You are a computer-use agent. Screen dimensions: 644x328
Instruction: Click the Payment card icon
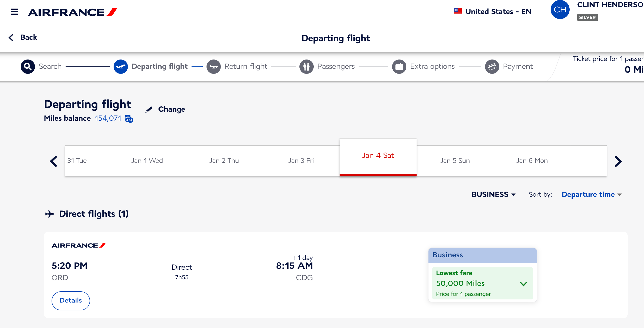[x=492, y=66]
